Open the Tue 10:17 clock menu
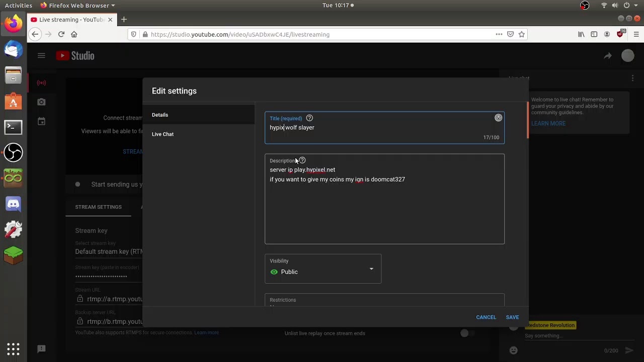This screenshot has width=644, height=362. point(338,6)
